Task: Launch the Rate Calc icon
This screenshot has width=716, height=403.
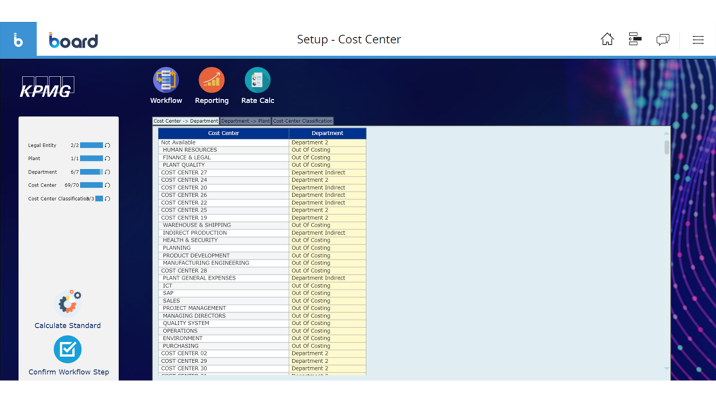Action: [257, 80]
